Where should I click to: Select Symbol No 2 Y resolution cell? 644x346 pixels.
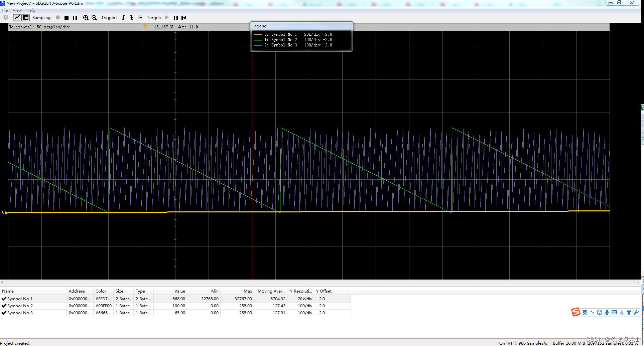tap(300, 306)
